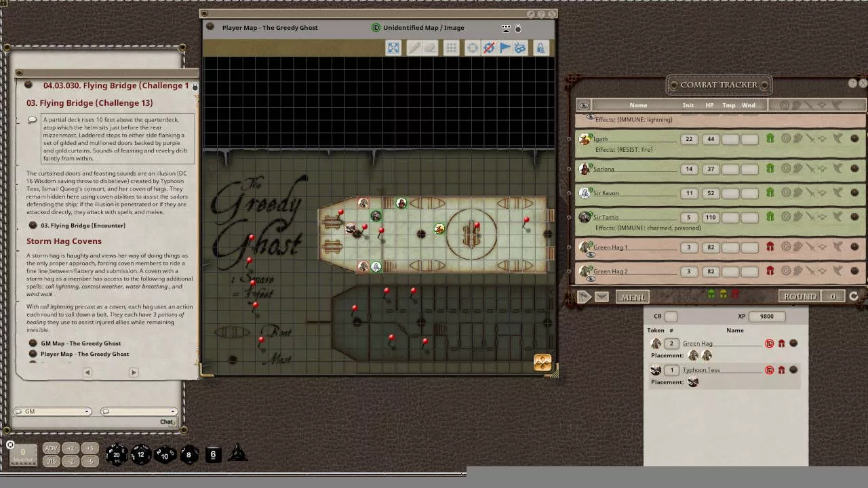Open the empty chat mode dropdown
The image size is (868, 488).
click(x=139, y=411)
